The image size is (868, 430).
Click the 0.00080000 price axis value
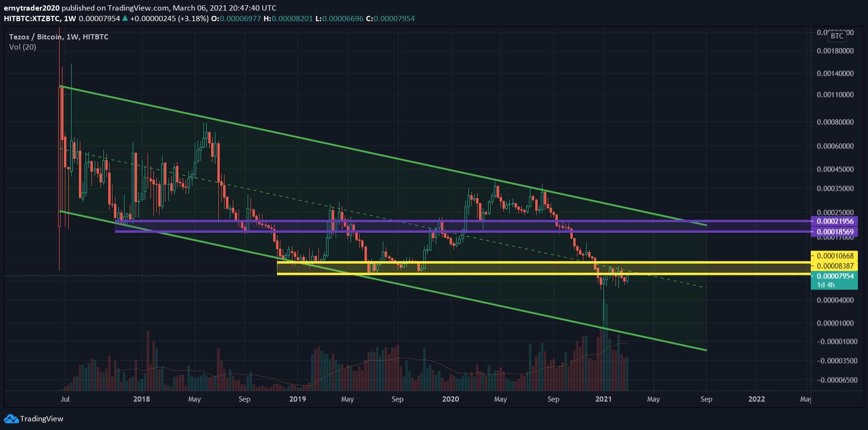(x=835, y=122)
